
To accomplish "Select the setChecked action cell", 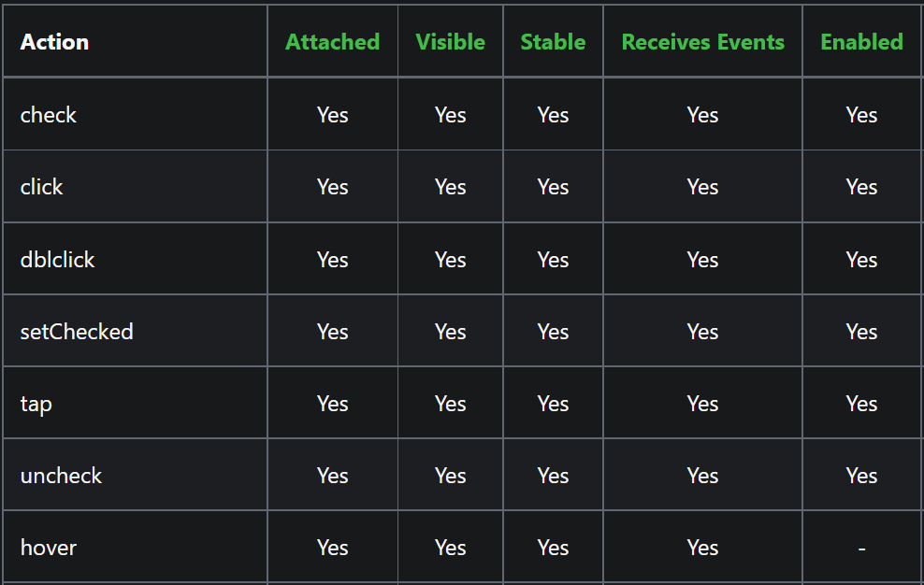I will tap(77, 332).
